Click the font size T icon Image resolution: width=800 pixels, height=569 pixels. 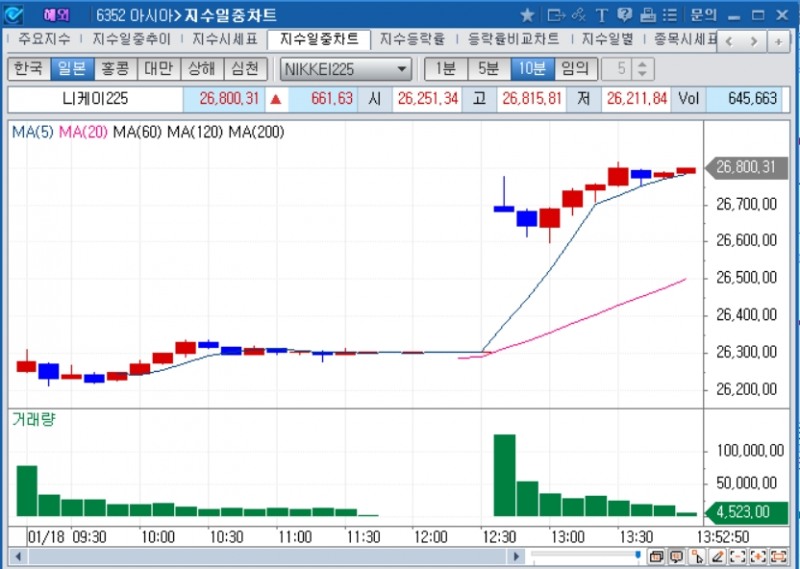pyautogui.click(x=601, y=15)
